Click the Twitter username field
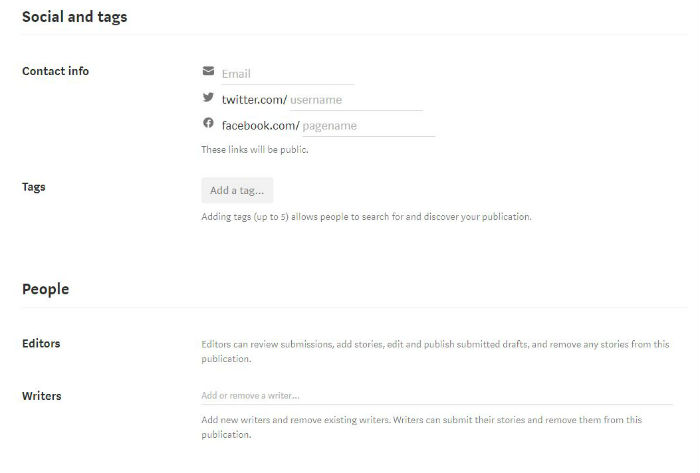 (355, 99)
